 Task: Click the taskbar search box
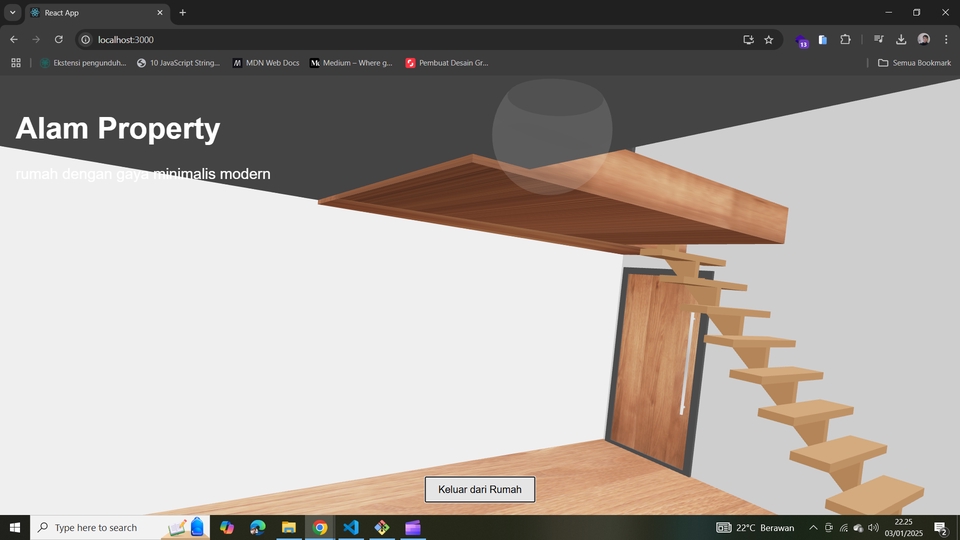coord(119,528)
